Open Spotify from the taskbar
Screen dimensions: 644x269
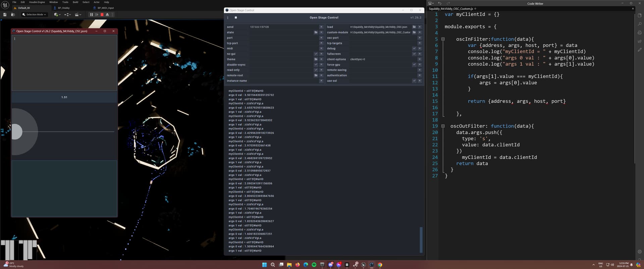pos(314,265)
